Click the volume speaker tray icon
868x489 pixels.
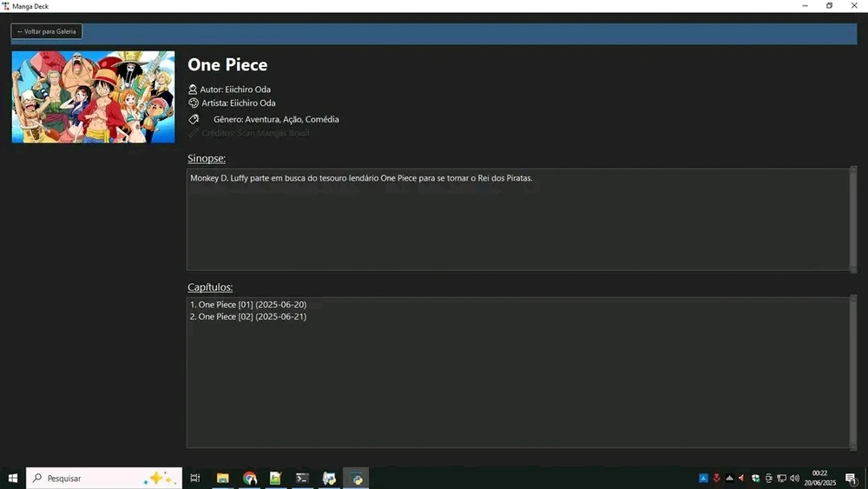[794, 479]
